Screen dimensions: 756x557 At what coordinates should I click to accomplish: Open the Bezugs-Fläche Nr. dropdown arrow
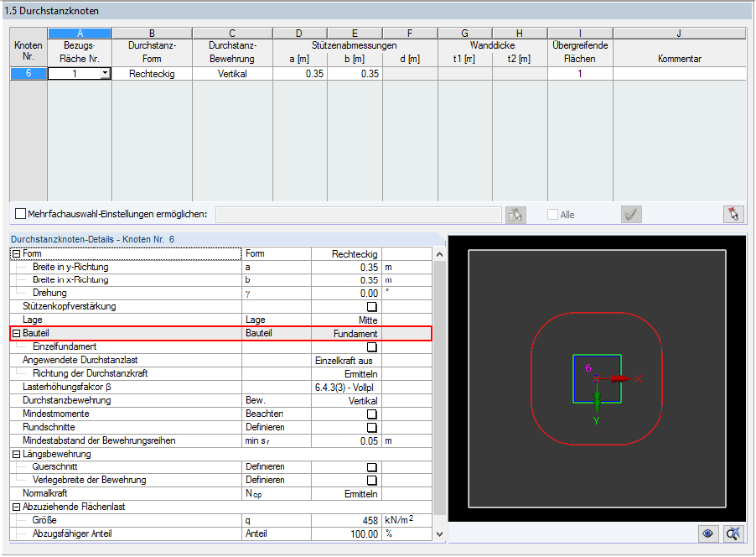pos(105,74)
